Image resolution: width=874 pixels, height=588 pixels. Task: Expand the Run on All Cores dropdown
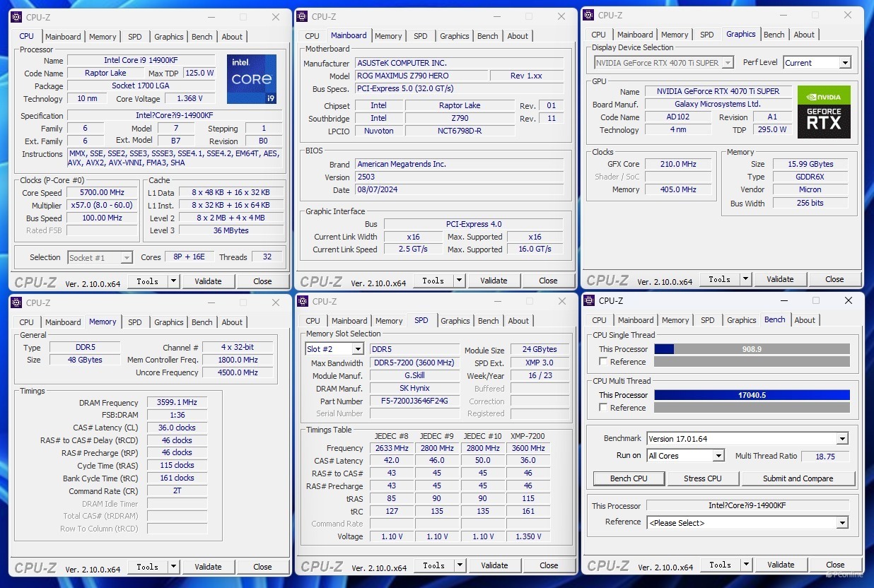pyautogui.click(x=718, y=456)
